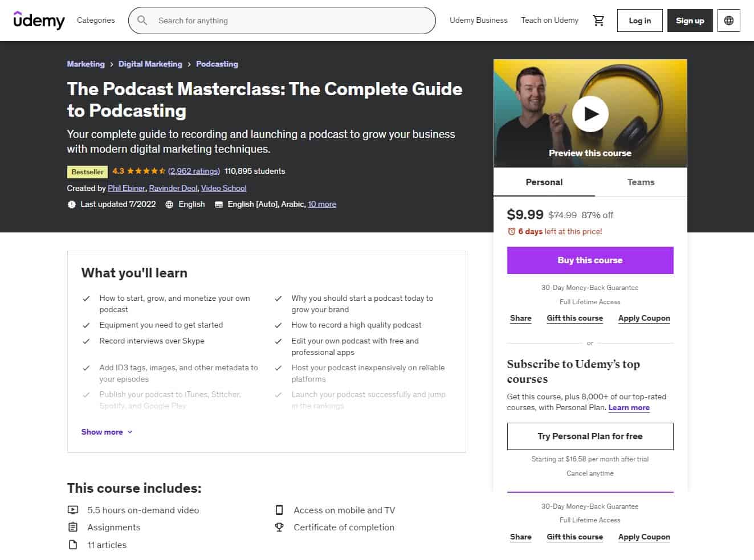Switch to the Personal tab
The image size is (754, 560).
tap(544, 182)
